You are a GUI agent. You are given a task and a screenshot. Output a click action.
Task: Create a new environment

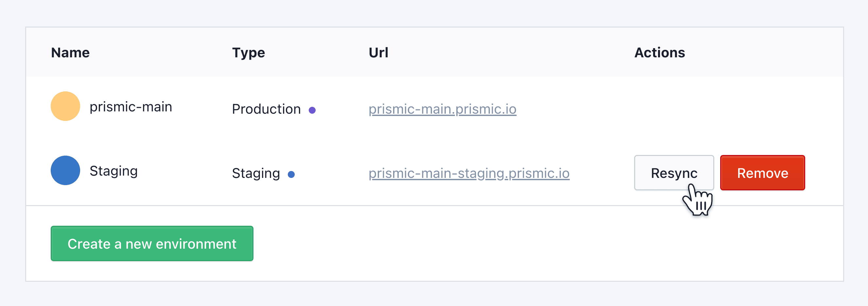(152, 243)
